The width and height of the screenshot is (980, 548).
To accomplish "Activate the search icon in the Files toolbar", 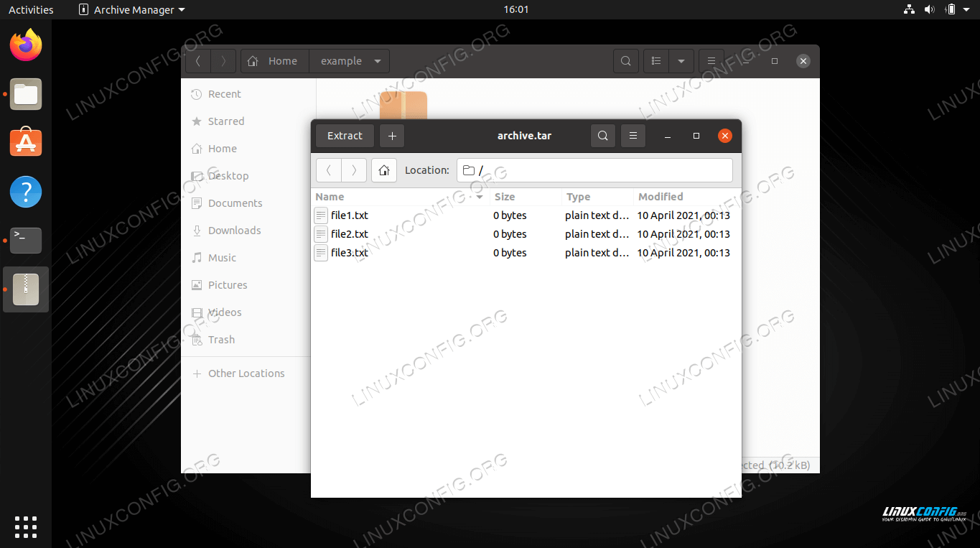I will (625, 61).
